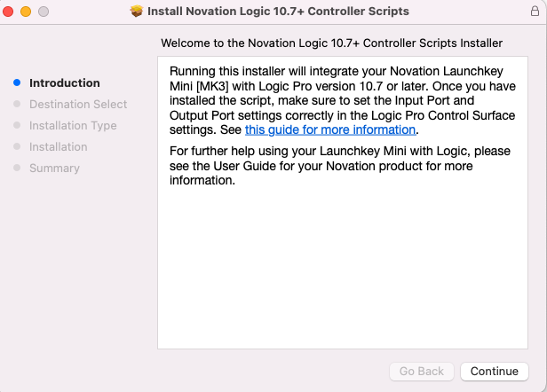This screenshot has height=392, width=547.
Task: Click paragraph starting "For further help using"
Action: [x=340, y=166]
